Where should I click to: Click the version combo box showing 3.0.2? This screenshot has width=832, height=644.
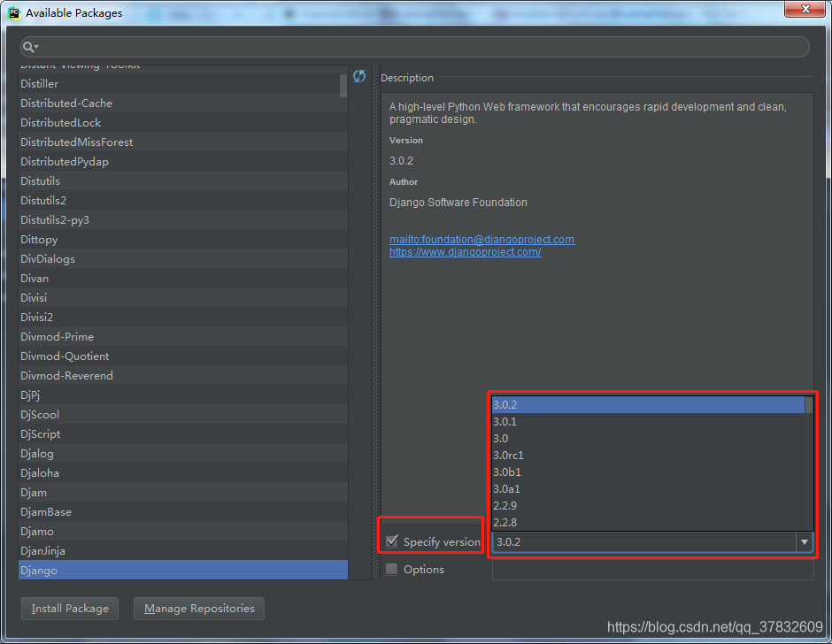652,542
